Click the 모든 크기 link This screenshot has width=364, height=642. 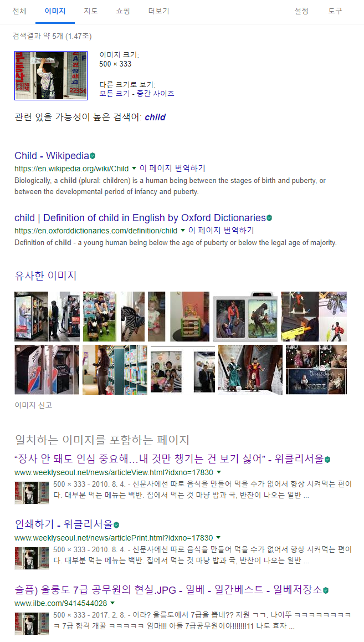(115, 93)
